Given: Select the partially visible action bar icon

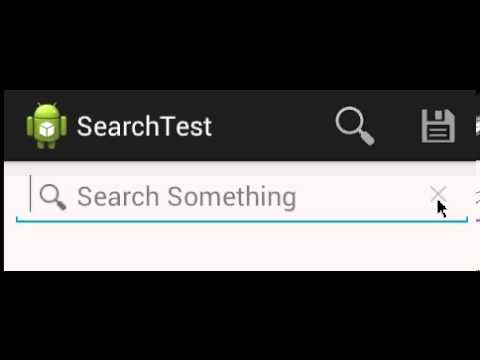Looking at the screenshot, I should pyautogui.click(x=477, y=126).
